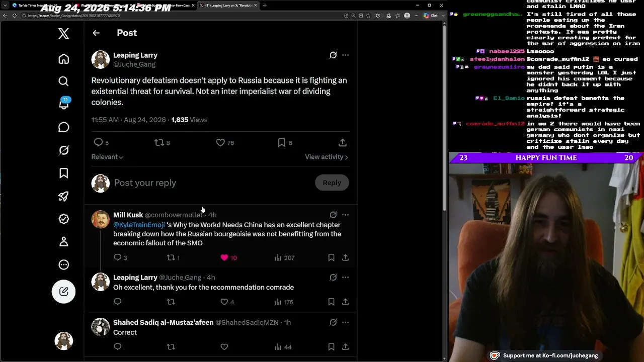The image size is (644, 362).
Task: Open Bookmarks in the left sidebar
Action: [x=63, y=173]
